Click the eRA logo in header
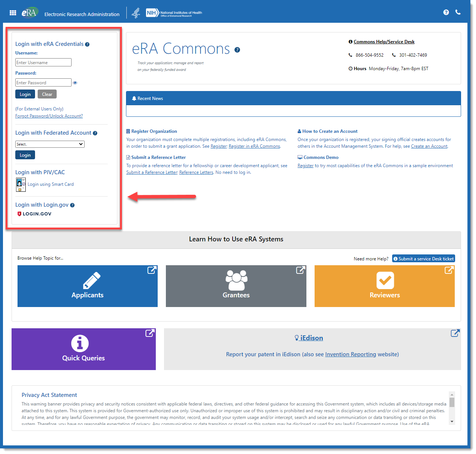This screenshot has height=454, width=476. pos(29,13)
